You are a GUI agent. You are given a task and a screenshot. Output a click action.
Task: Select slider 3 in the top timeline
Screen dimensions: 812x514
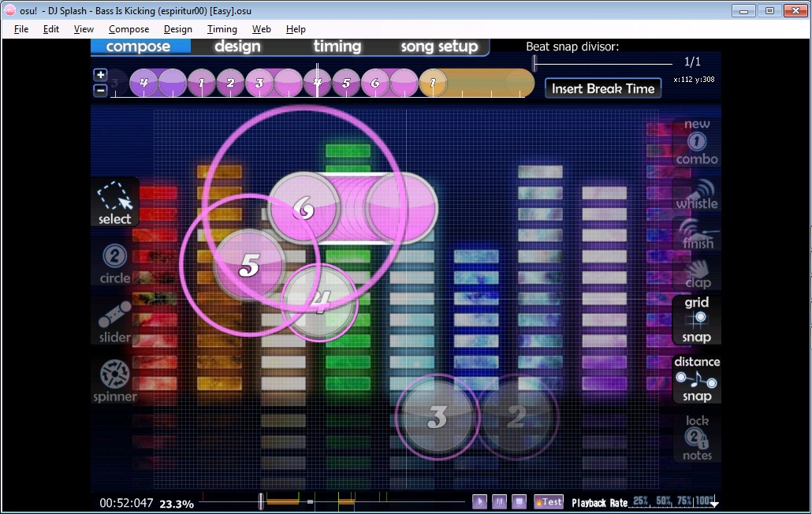click(274, 83)
